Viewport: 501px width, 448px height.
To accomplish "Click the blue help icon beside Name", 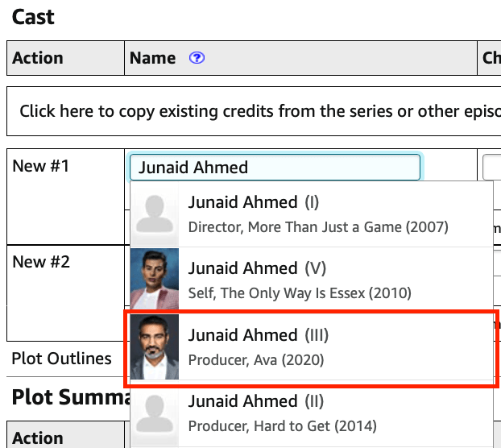I will click(197, 58).
